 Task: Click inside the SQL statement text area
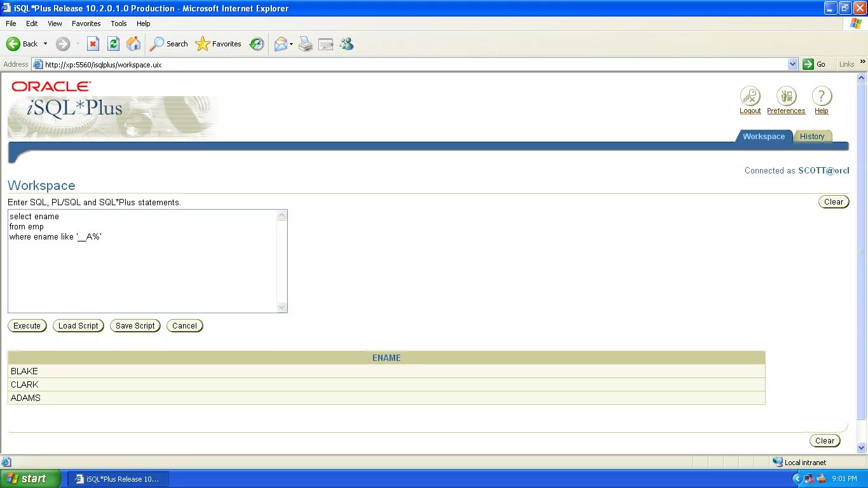142,261
